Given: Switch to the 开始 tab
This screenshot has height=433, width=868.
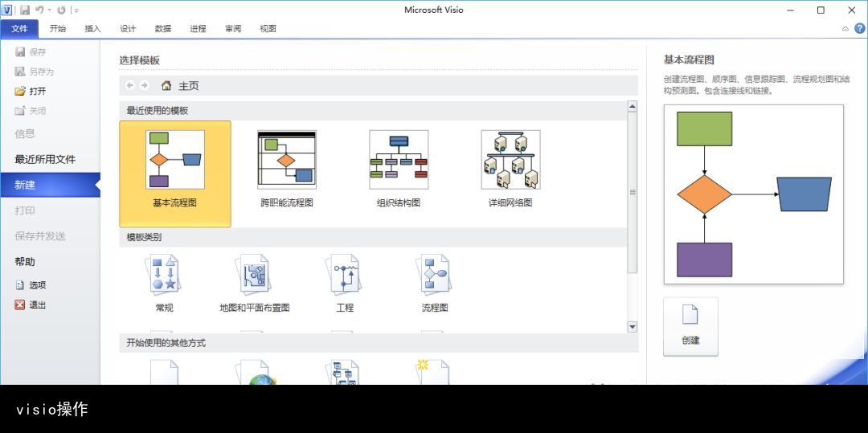Looking at the screenshot, I should (x=58, y=29).
